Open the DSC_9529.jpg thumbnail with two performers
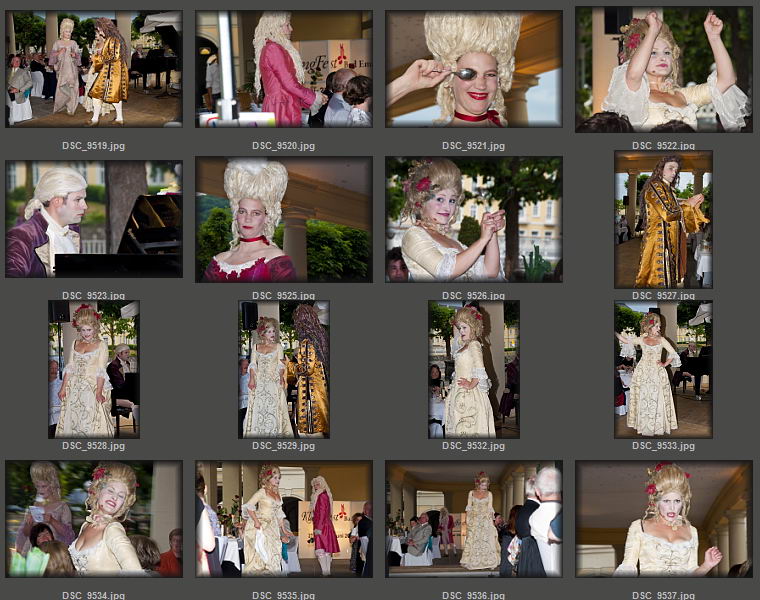The height and width of the screenshot is (600, 760). [x=284, y=370]
